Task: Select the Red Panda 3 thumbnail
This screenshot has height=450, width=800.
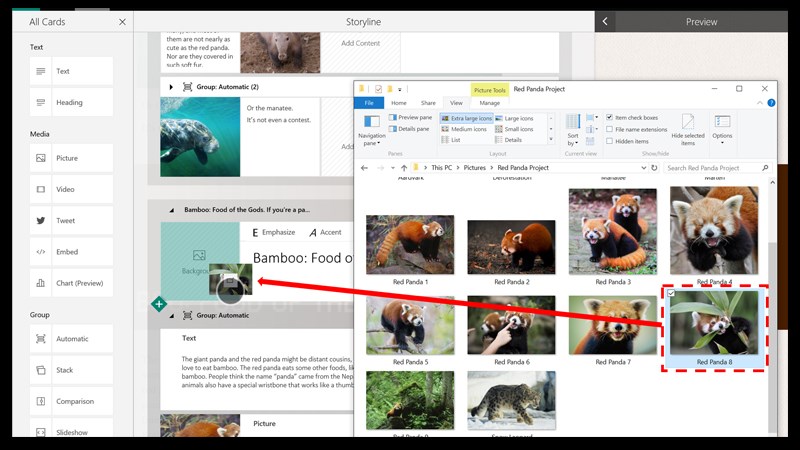Action: pos(613,231)
